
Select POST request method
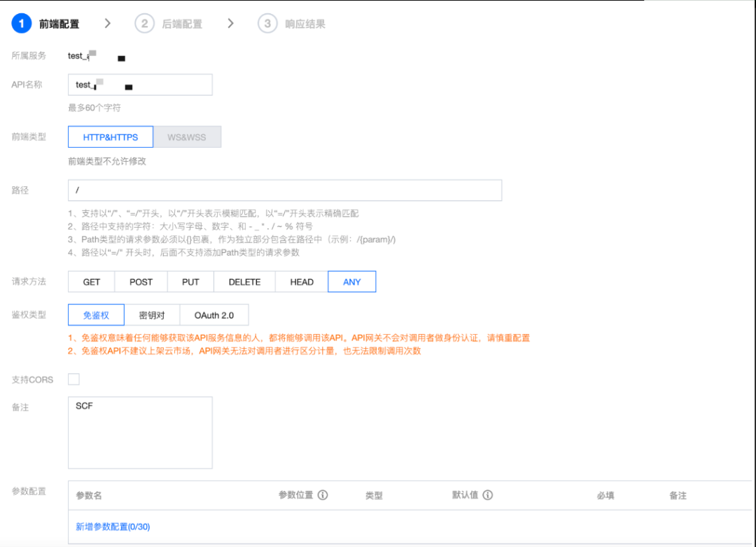point(141,282)
